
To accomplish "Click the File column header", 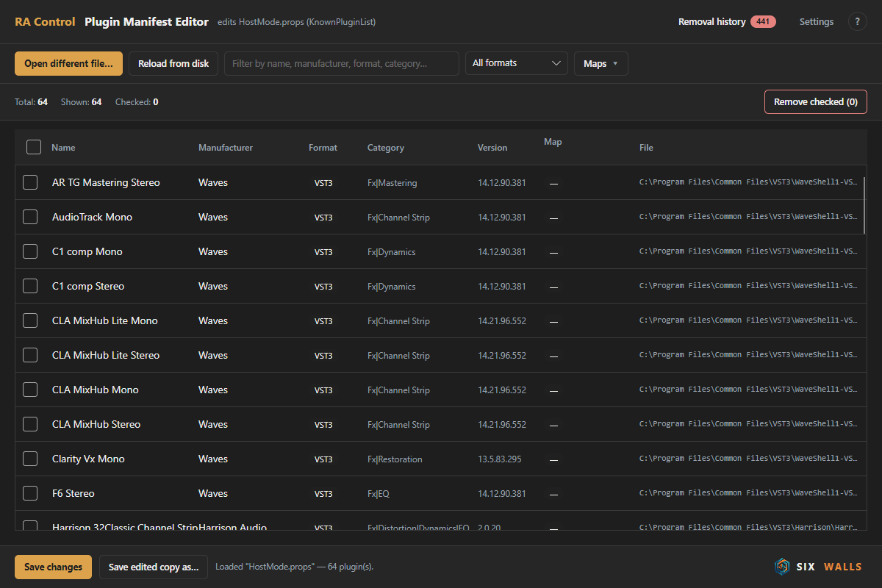I will (x=646, y=148).
